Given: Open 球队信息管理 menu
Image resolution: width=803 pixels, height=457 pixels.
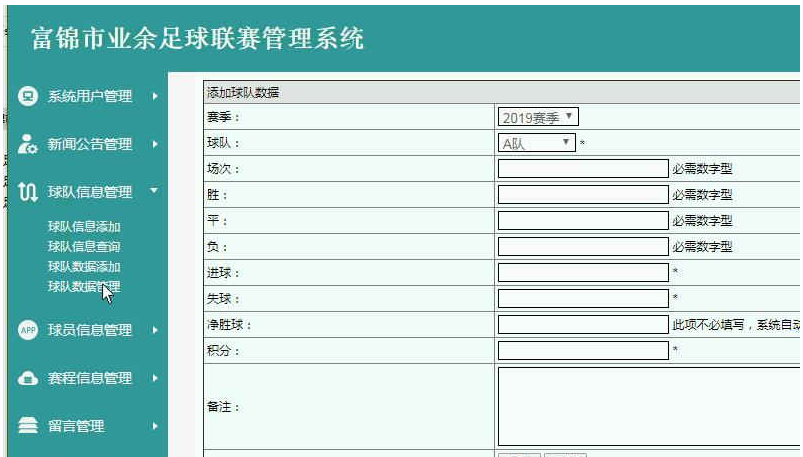Looking at the screenshot, I should pyautogui.click(x=90, y=192).
